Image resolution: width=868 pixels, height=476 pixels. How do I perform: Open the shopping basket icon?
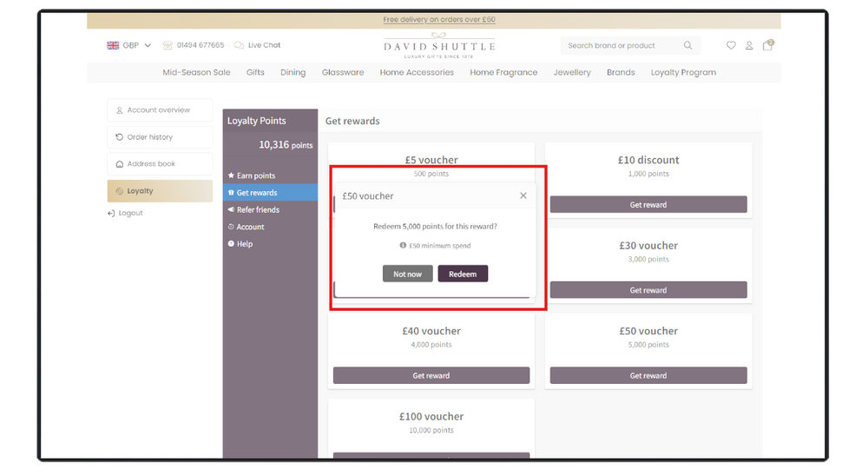pyautogui.click(x=767, y=45)
